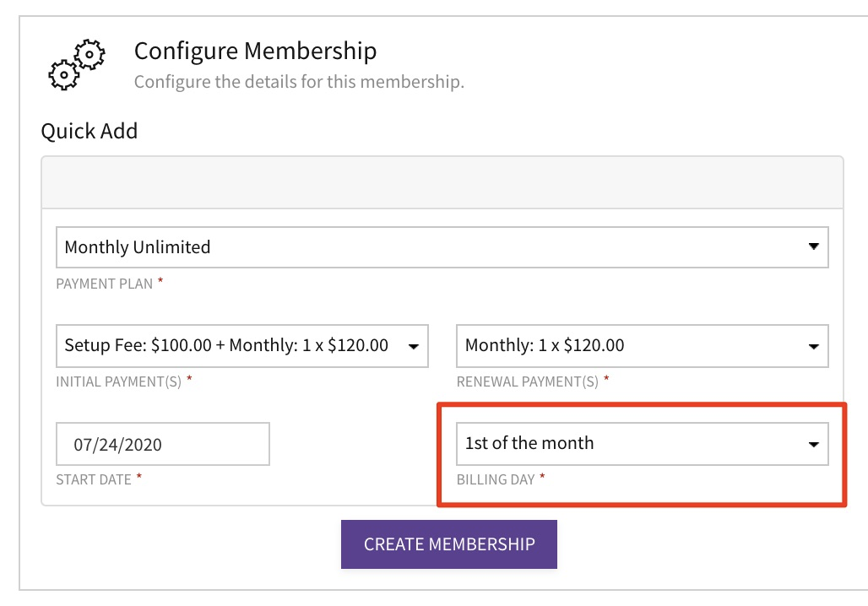Click the BILLING DAY field label

click(496, 479)
